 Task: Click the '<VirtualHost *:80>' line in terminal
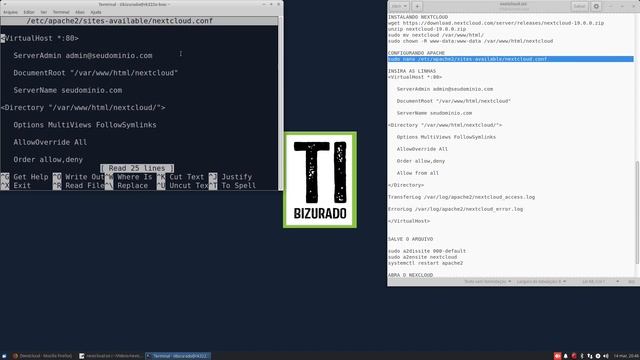click(40, 38)
